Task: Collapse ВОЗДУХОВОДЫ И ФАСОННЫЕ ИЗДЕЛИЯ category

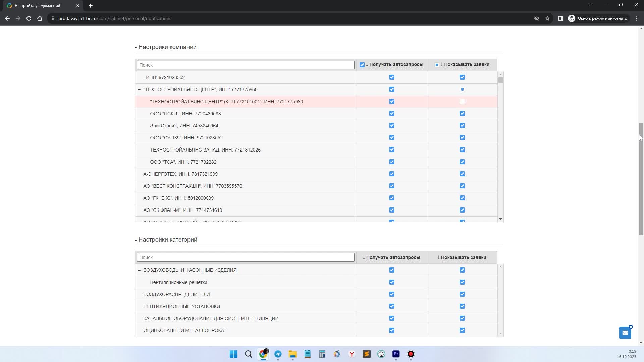Action: 139,270
